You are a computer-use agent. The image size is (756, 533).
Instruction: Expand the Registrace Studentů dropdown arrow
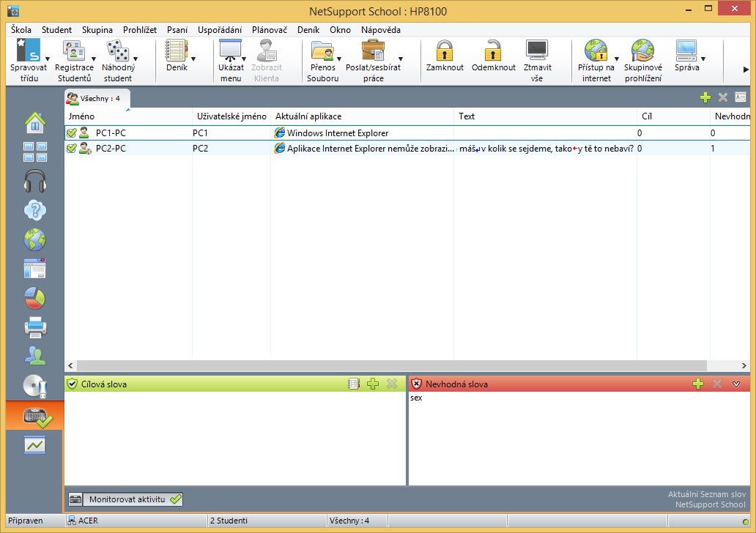(x=94, y=59)
